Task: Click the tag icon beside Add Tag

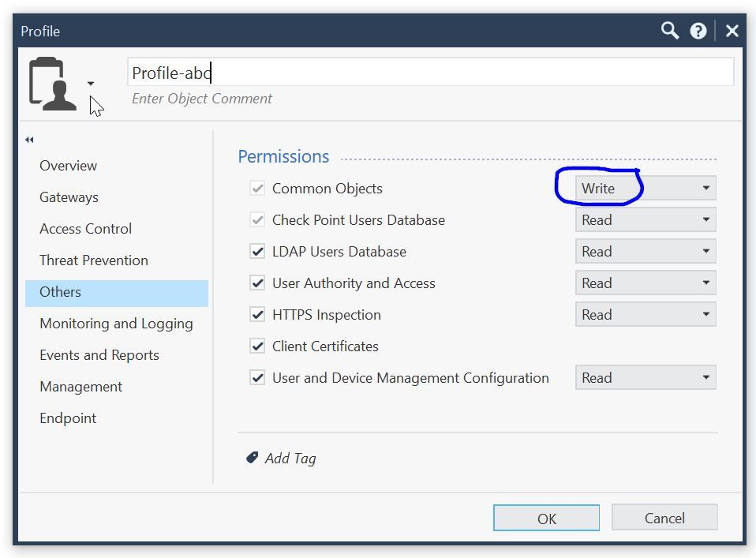Action: coord(253,457)
